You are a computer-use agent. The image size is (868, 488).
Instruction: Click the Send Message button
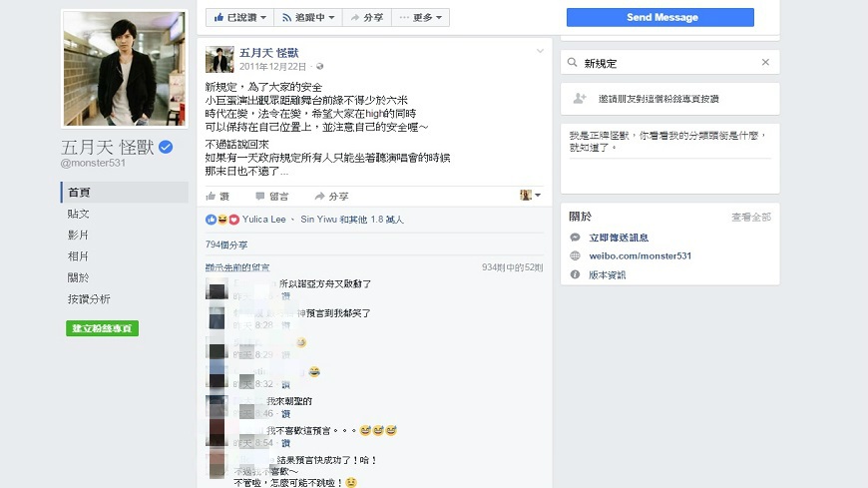click(x=659, y=17)
